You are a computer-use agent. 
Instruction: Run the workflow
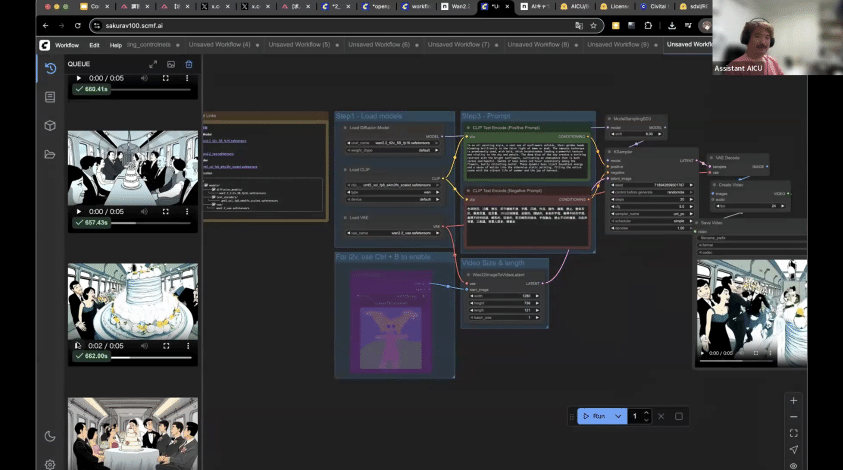[x=595, y=416]
